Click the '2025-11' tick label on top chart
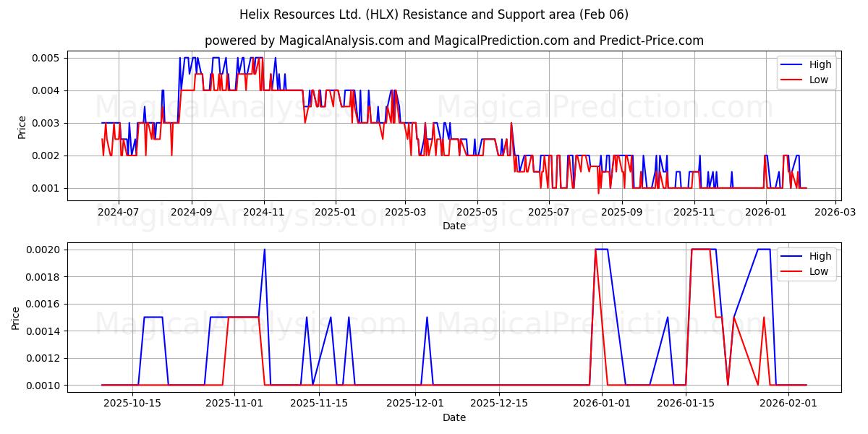Viewport: 868px width, 434px height. point(695,213)
